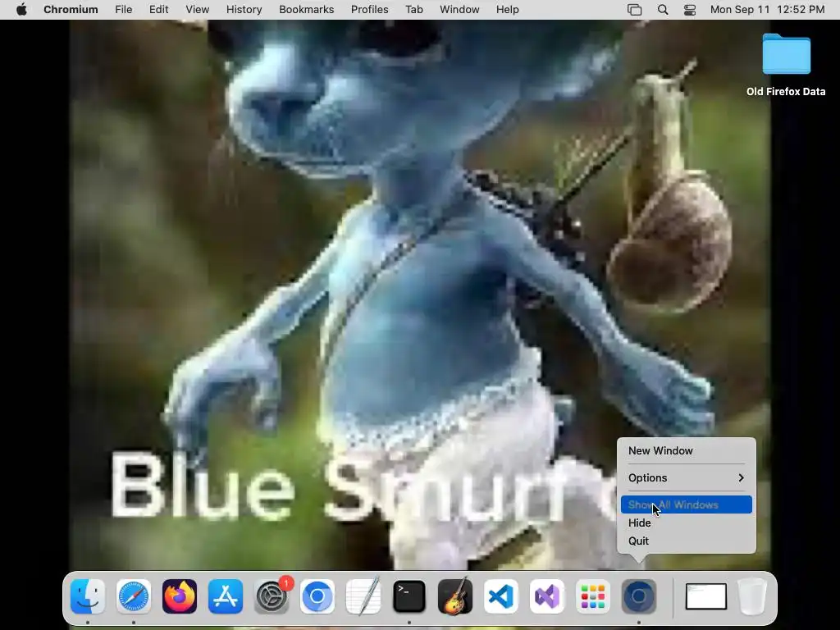Launch Safari from the Dock

coord(134,596)
